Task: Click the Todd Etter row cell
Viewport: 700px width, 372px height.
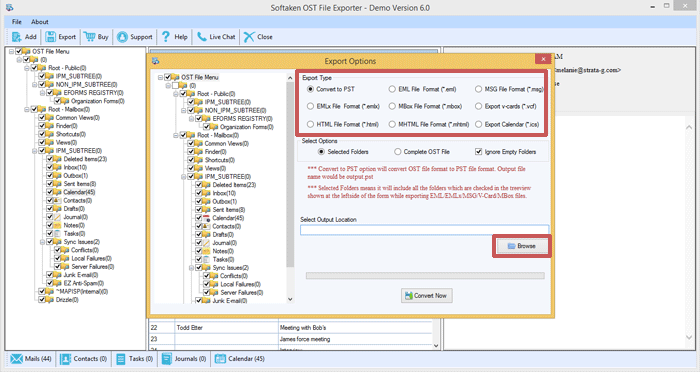Action: tap(226, 327)
